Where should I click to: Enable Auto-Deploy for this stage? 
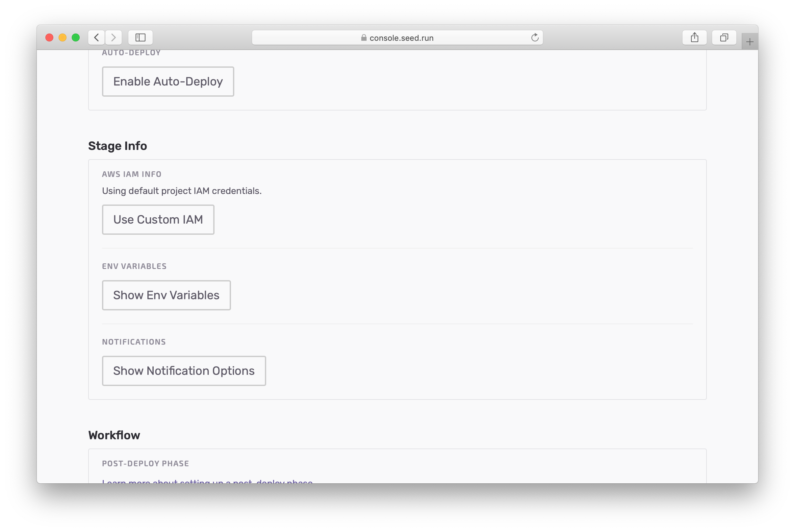(x=168, y=82)
